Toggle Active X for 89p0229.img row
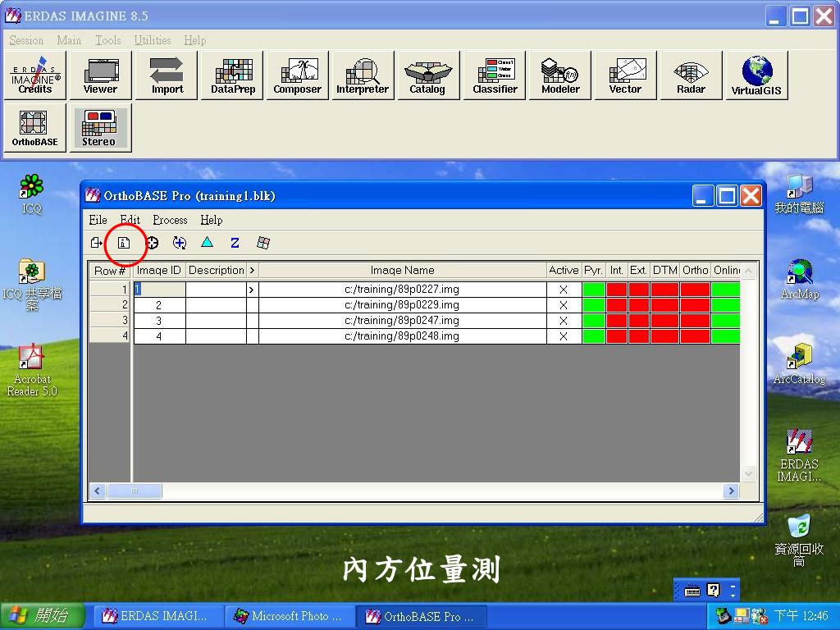This screenshot has height=630, width=840. pos(564,305)
